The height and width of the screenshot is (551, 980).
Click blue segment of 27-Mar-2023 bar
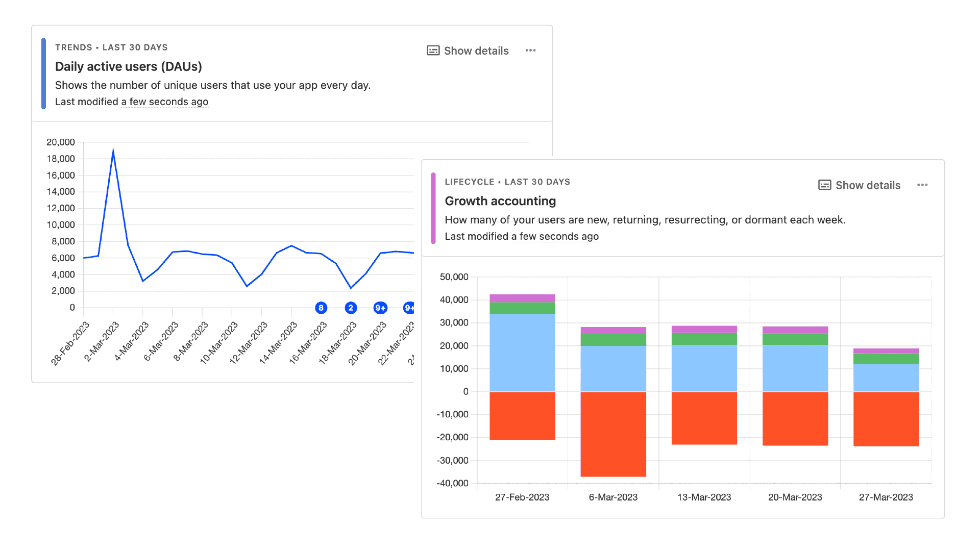click(x=886, y=378)
